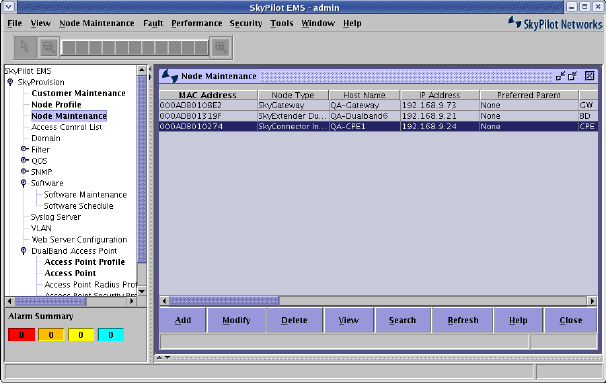606x383 pixels.
Task: Minimize the Node Maintenance internal panel
Action: [560, 76]
